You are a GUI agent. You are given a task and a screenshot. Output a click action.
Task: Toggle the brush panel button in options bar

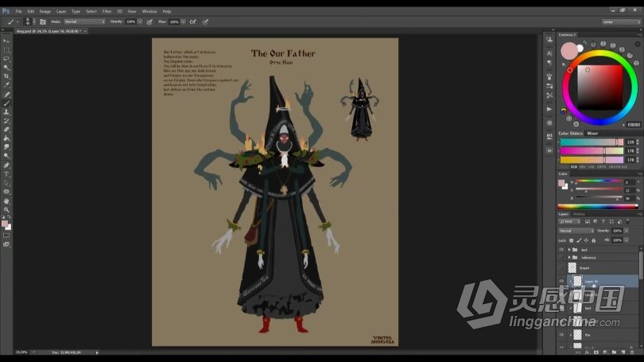coord(43,21)
